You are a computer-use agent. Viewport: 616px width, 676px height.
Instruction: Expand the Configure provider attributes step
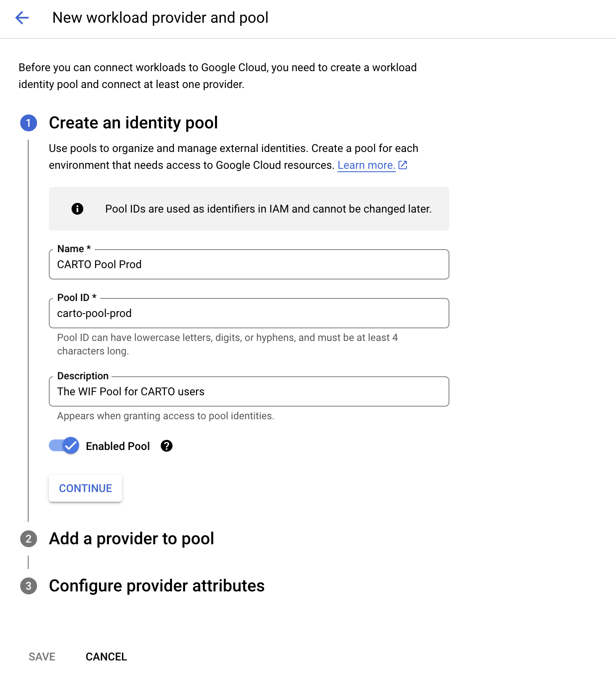pyautogui.click(x=157, y=586)
